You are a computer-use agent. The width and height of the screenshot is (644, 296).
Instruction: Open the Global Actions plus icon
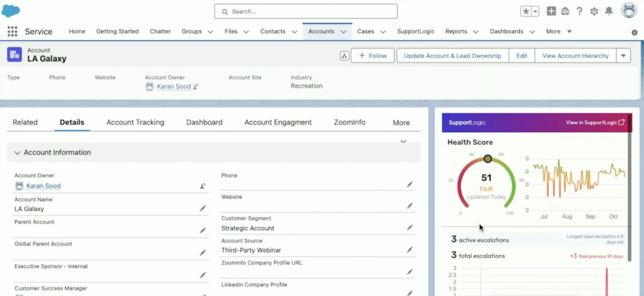pos(551,11)
